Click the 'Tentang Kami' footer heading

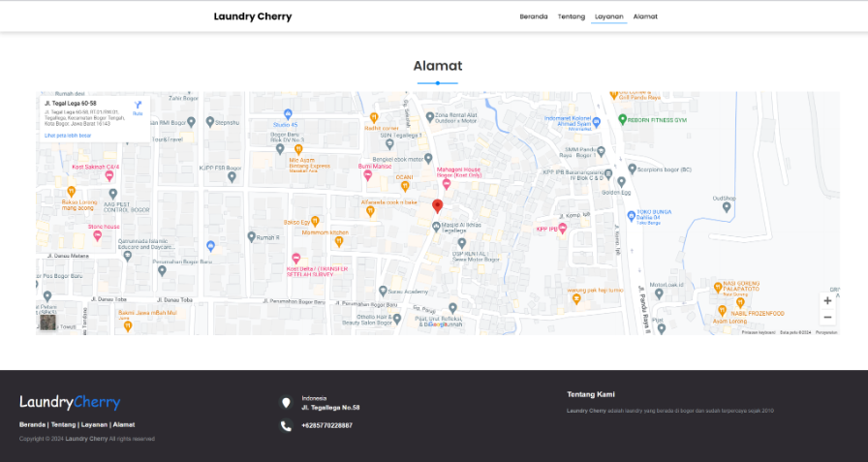click(x=591, y=394)
